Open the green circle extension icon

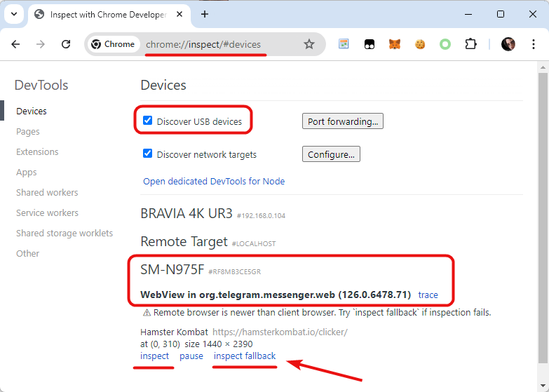(x=445, y=44)
